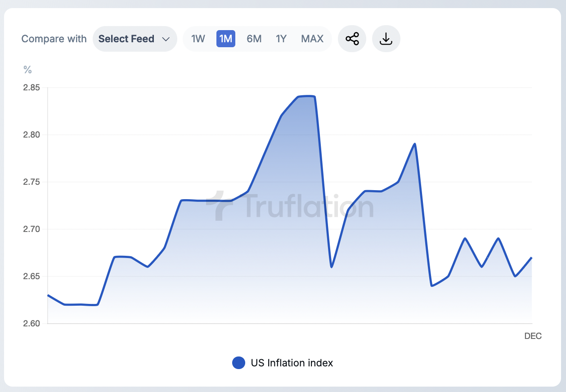The height and width of the screenshot is (392, 566).
Task: Click the second peak near 2.79
Action: click(x=414, y=144)
